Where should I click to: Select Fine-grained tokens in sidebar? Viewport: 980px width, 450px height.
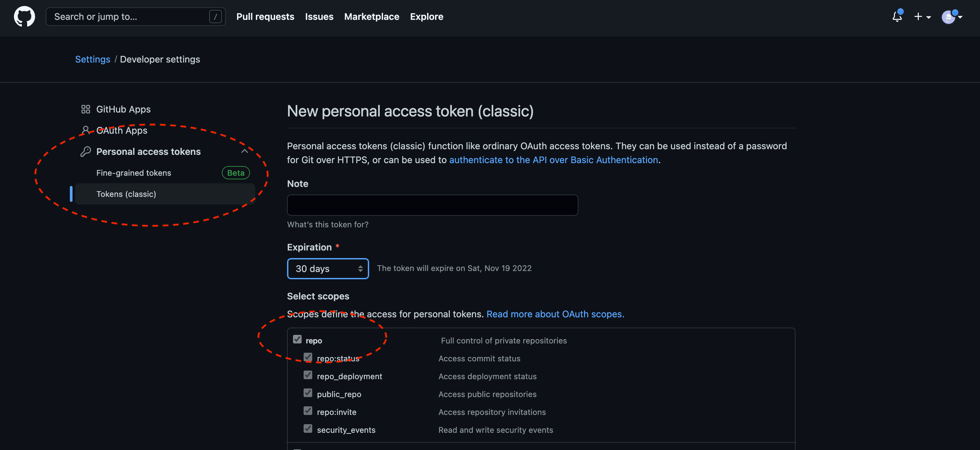133,173
